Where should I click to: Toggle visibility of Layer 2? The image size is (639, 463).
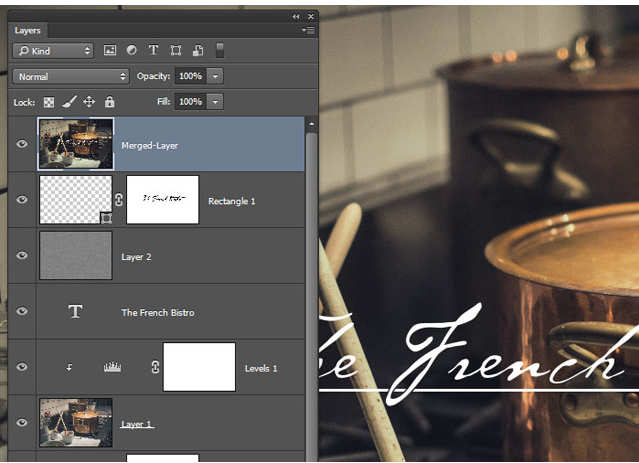[x=22, y=255]
